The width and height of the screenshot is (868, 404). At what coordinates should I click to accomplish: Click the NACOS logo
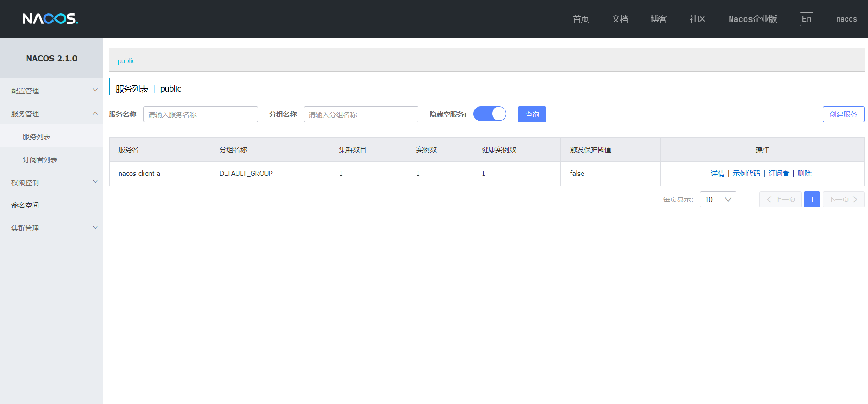[x=50, y=19]
